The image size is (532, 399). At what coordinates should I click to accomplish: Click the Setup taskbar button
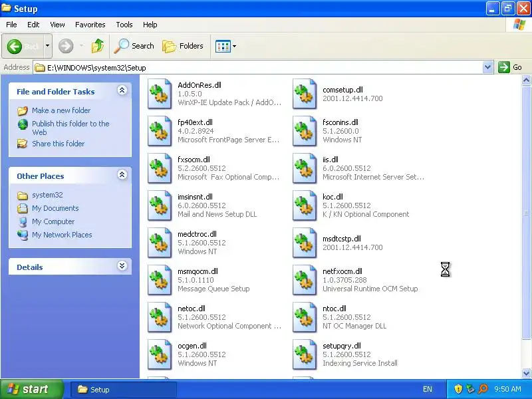click(x=124, y=390)
